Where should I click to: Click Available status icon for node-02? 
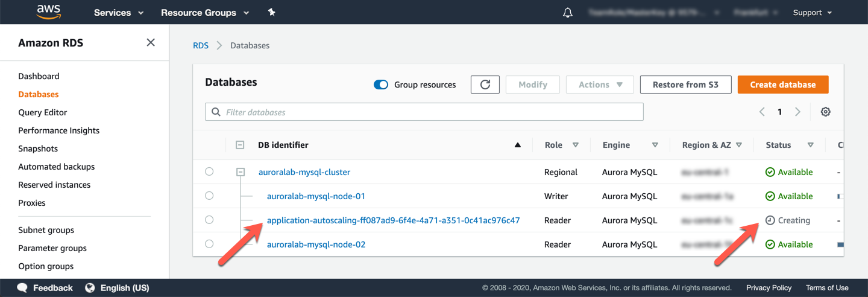(x=770, y=244)
